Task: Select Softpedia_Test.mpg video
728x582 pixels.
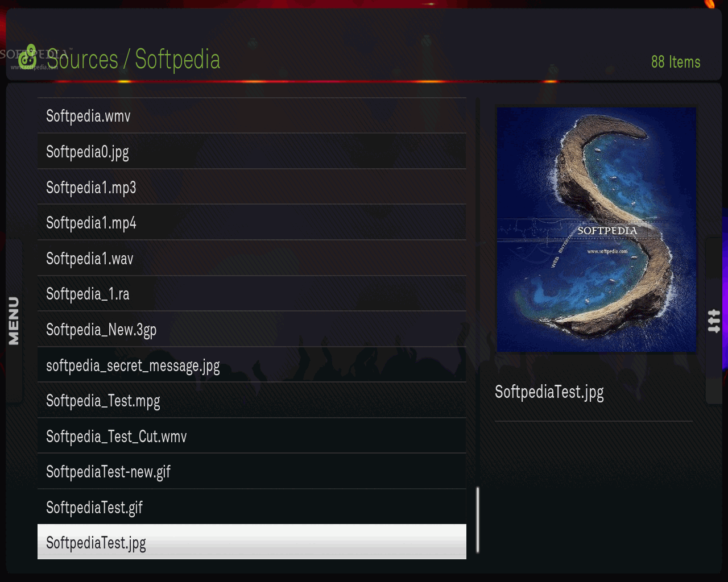Action: click(252, 401)
